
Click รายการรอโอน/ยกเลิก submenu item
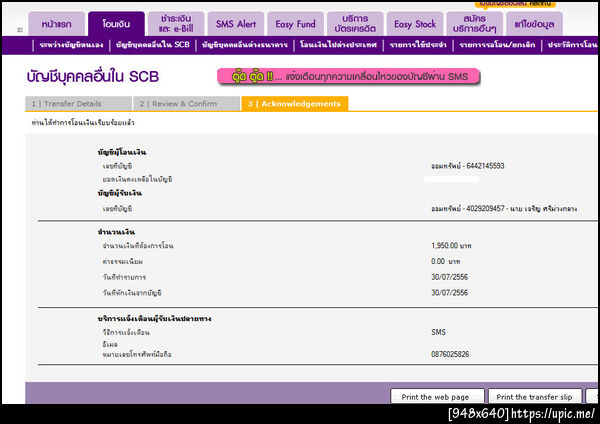click(x=497, y=45)
